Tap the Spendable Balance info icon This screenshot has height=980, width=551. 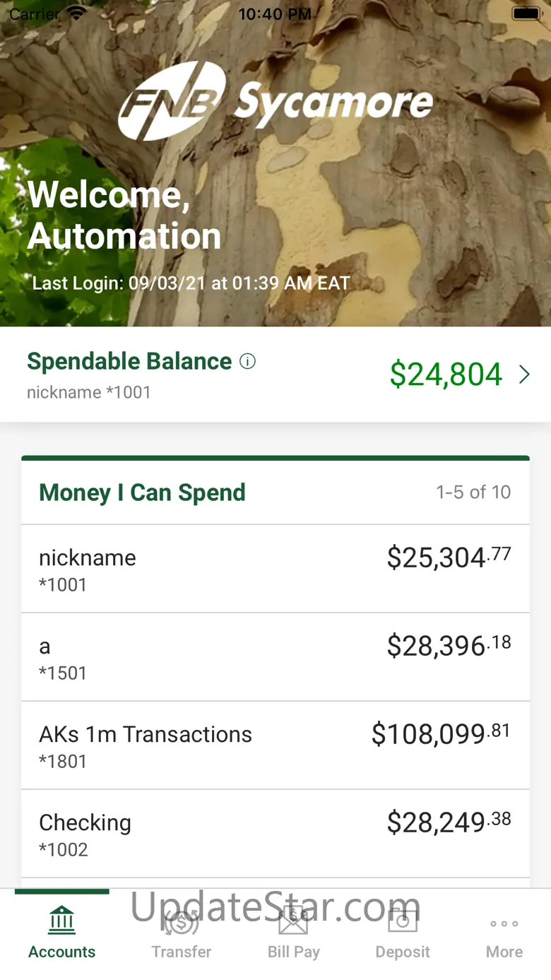point(247,362)
